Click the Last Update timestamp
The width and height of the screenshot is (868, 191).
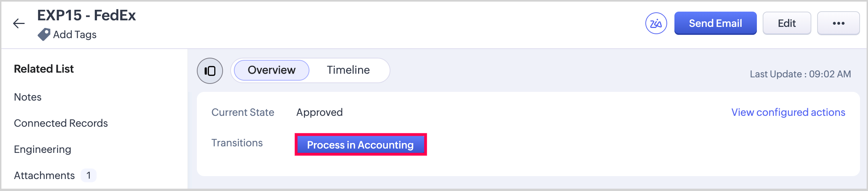click(x=800, y=74)
